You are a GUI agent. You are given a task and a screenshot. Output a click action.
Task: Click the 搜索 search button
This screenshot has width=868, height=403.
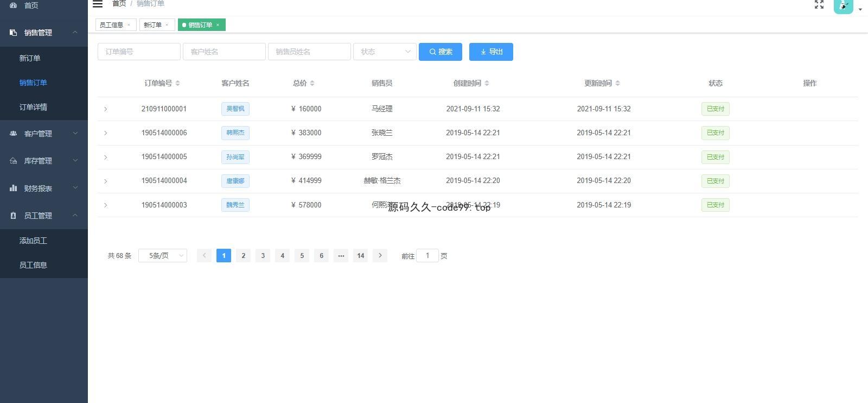click(x=441, y=52)
